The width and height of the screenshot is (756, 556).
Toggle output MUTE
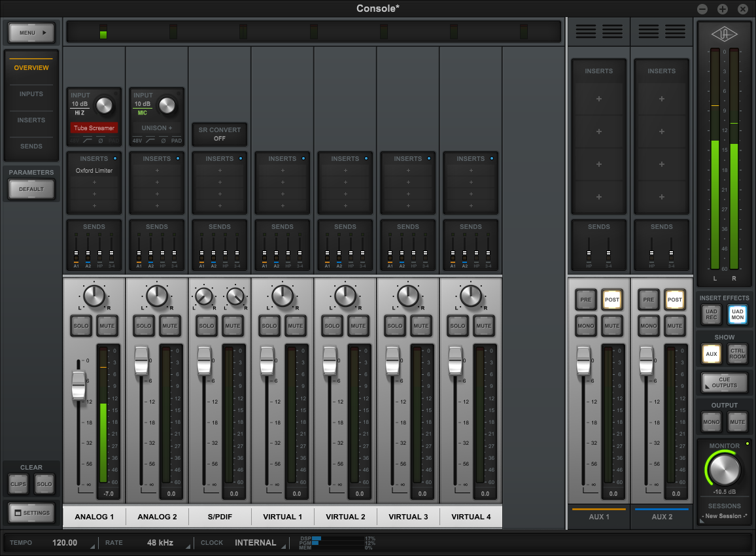[x=738, y=422]
